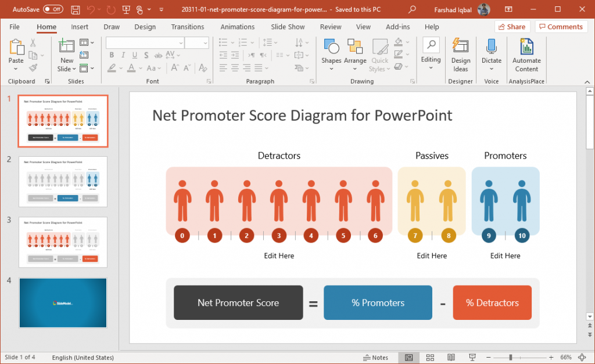Switch to Slide Sorter view icon
The width and height of the screenshot is (595, 364).
pyautogui.click(x=430, y=357)
